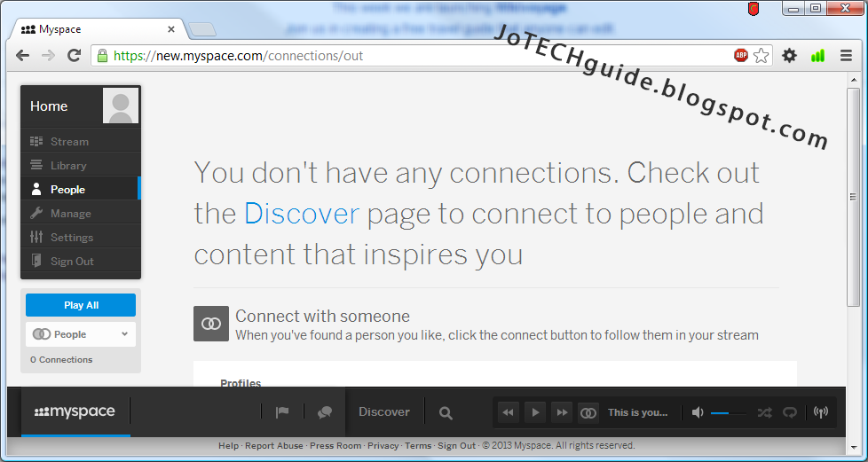Screen dimensions: 868x462
Task: Reload the Myspace page
Action: pyautogui.click(x=74, y=55)
